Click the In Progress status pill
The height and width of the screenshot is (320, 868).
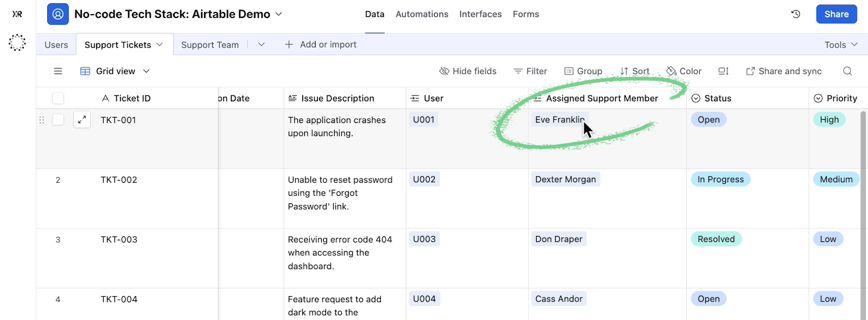(x=720, y=180)
